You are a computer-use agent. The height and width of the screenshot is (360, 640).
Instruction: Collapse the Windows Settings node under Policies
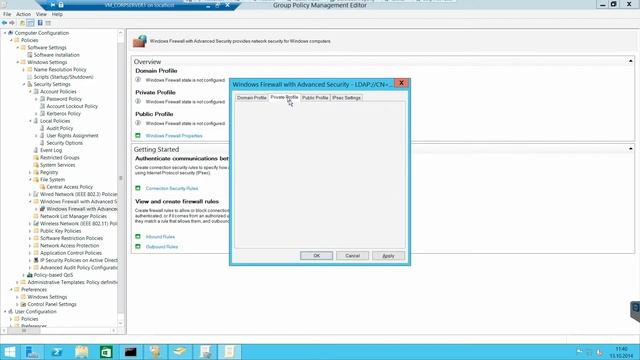(x=18, y=62)
